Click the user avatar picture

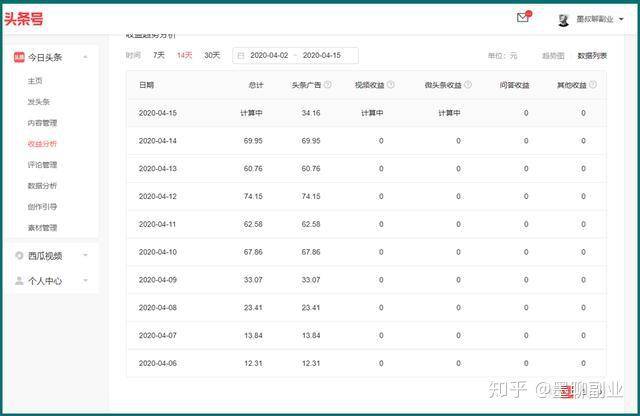coord(564,20)
